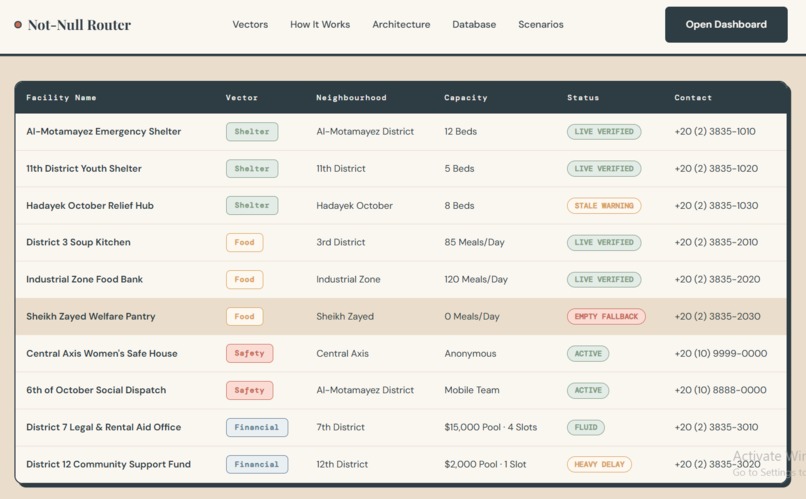This screenshot has height=499, width=806.
Task: Click the Capacity column header
Action: pos(466,98)
